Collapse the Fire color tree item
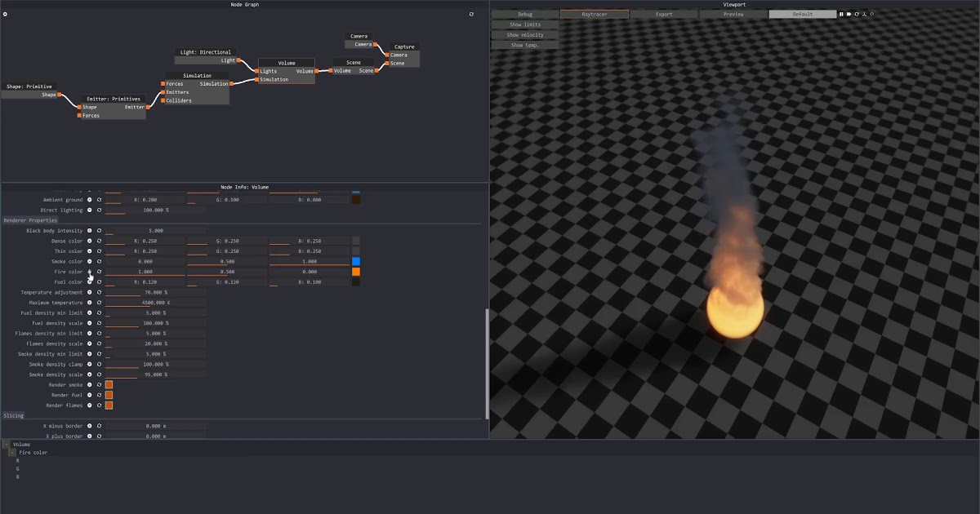 12,452
